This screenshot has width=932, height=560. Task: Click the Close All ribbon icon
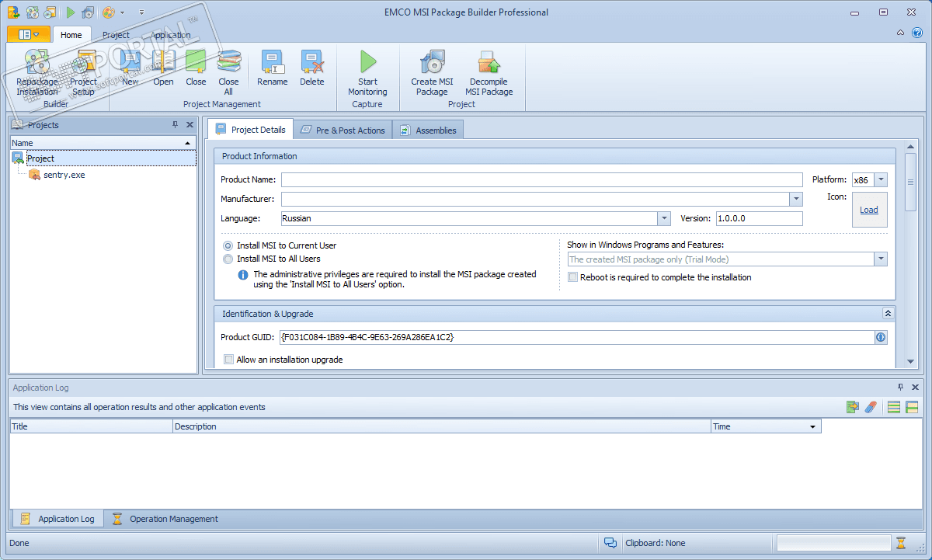pos(228,73)
